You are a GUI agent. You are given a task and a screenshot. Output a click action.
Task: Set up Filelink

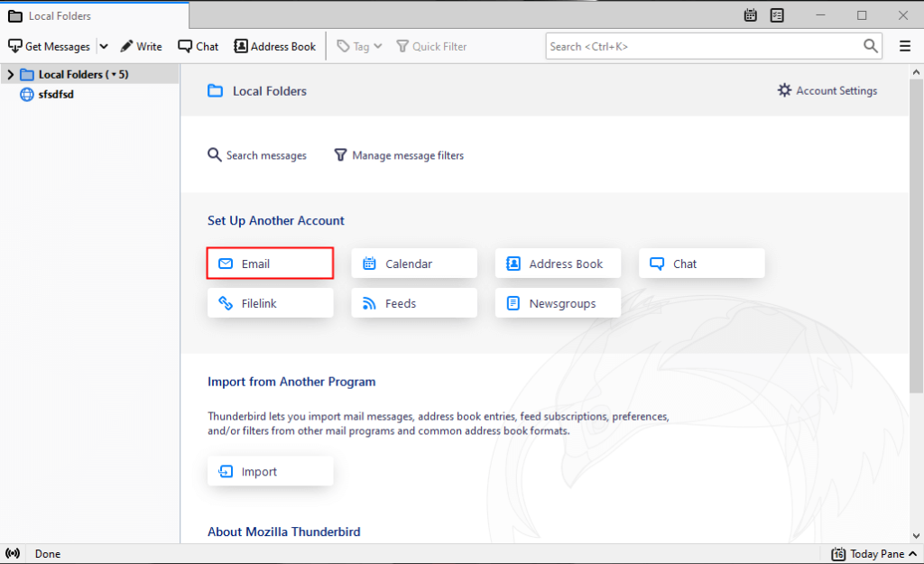click(271, 303)
